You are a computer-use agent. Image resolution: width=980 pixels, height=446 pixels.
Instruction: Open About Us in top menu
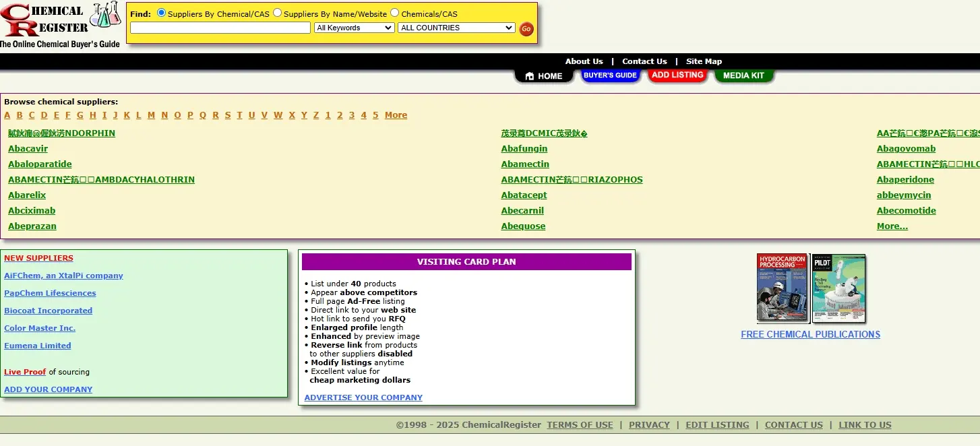coord(584,61)
